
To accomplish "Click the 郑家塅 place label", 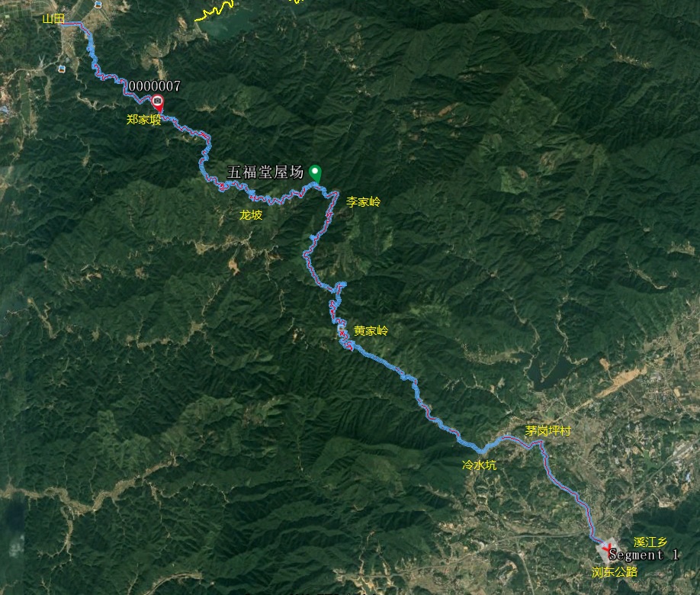I will click(144, 119).
